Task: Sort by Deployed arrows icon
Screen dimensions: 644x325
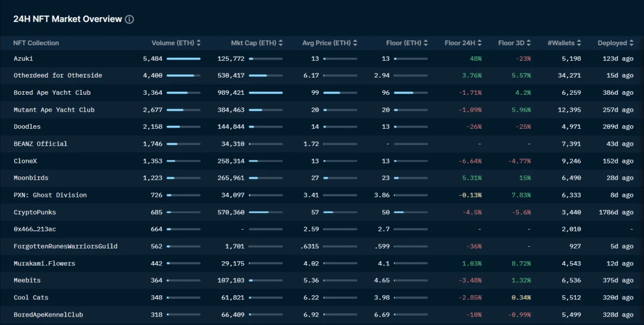Action: tap(631, 43)
